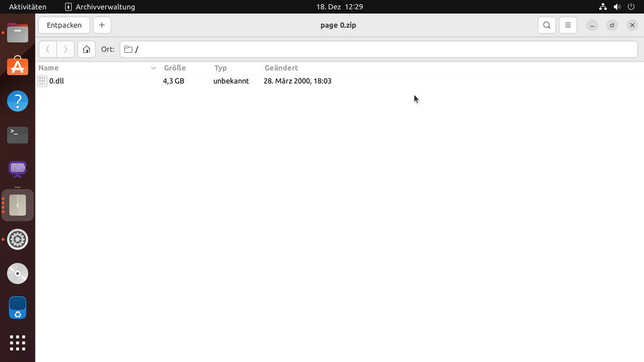Show applications grid in dock
Image resolution: width=644 pixels, height=362 pixels.
click(17, 343)
